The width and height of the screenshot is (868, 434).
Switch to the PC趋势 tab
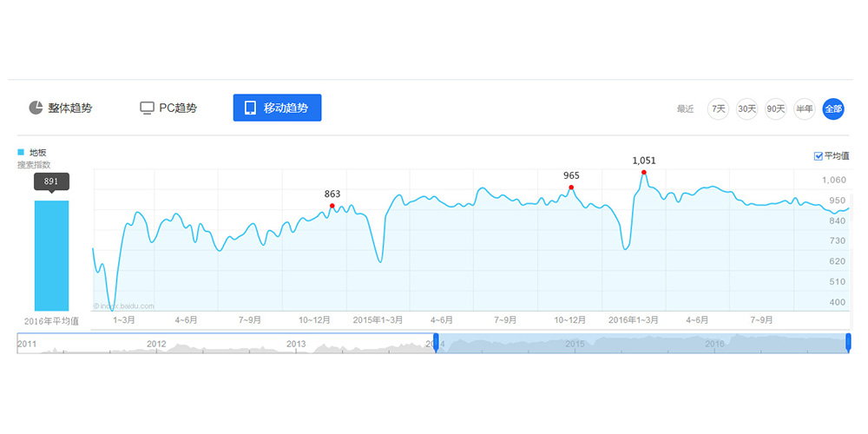point(168,108)
